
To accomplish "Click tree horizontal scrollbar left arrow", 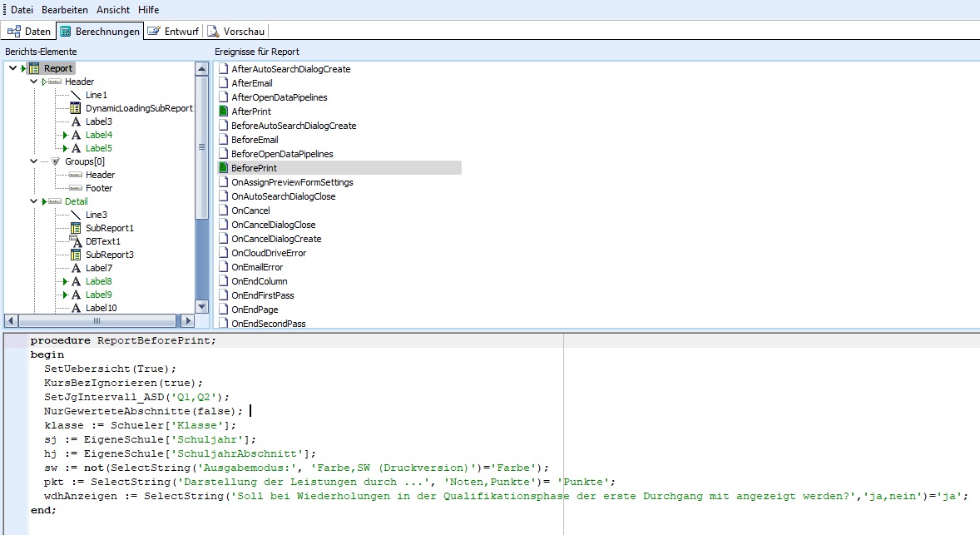I will coord(11,320).
